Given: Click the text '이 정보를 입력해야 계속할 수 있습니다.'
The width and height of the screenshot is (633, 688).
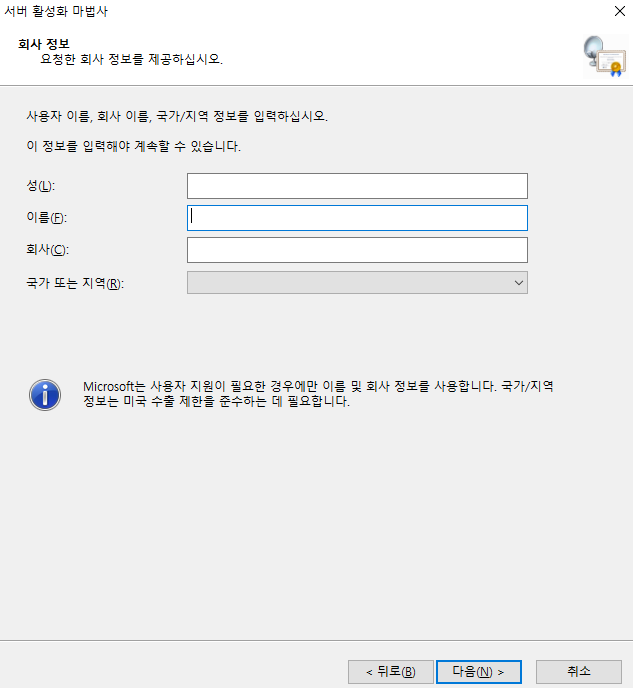Looking at the screenshot, I should (x=133, y=146).
